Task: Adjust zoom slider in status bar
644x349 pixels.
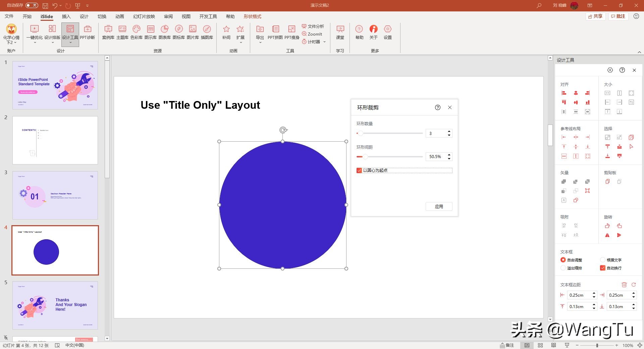Action: click(x=597, y=345)
